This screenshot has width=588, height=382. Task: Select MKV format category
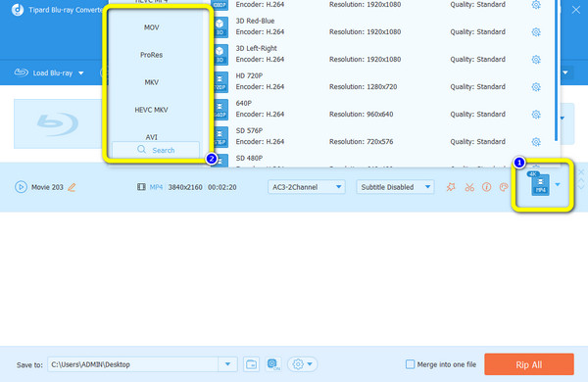point(152,82)
